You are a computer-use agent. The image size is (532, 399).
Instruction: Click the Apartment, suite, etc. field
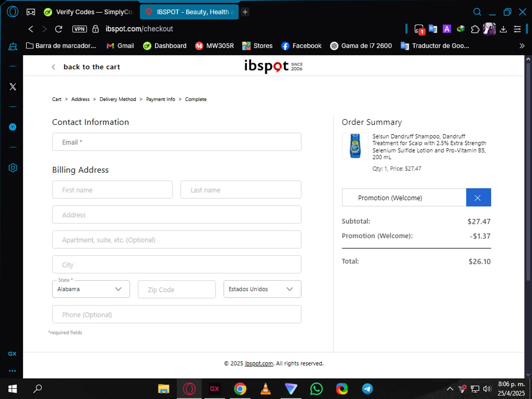(177, 239)
